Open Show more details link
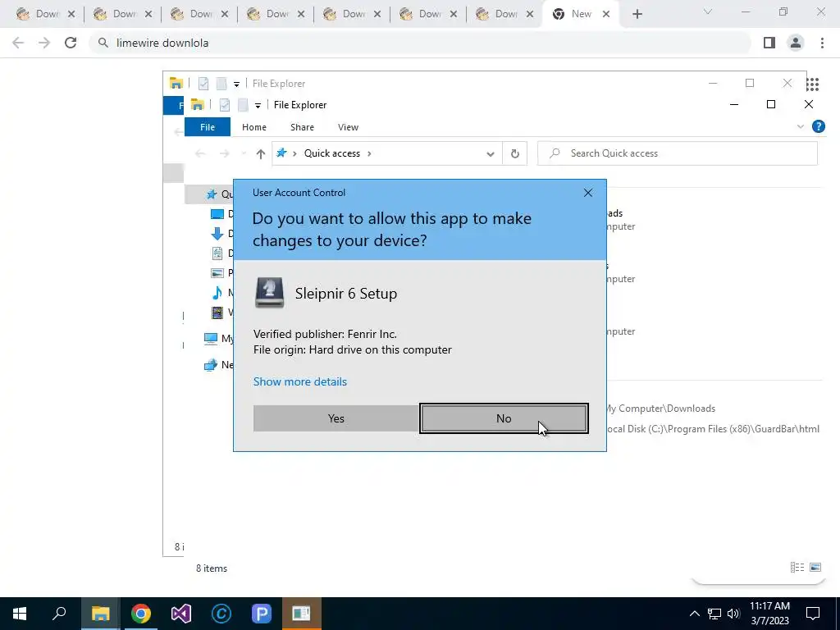The height and width of the screenshot is (630, 840). [300, 381]
